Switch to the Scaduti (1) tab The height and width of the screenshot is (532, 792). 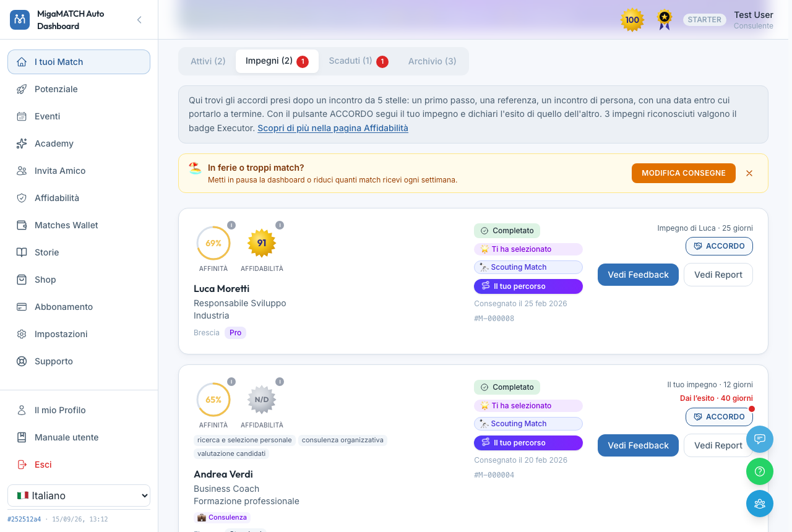[358, 61]
